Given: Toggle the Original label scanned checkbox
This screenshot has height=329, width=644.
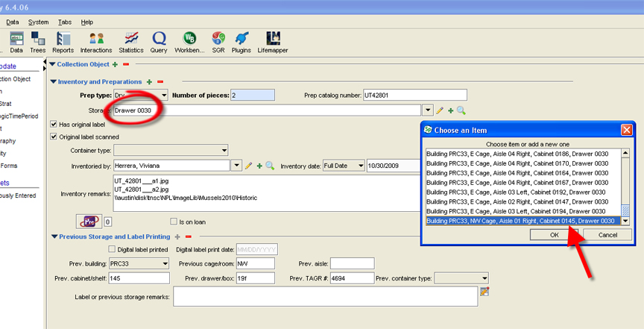Looking at the screenshot, I should click(x=54, y=137).
